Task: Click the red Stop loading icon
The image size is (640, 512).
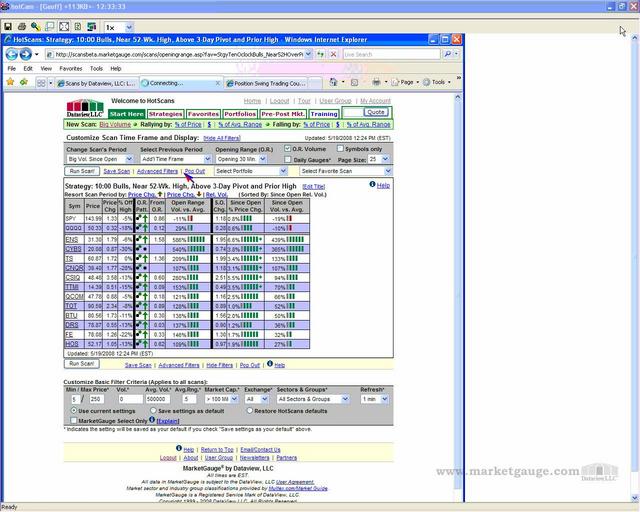Action: [x=334, y=54]
